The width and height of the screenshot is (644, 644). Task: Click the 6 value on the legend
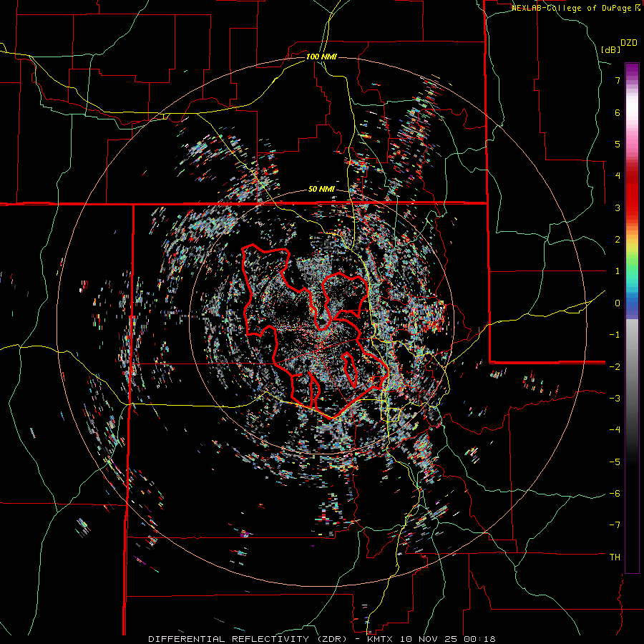click(618, 112)
